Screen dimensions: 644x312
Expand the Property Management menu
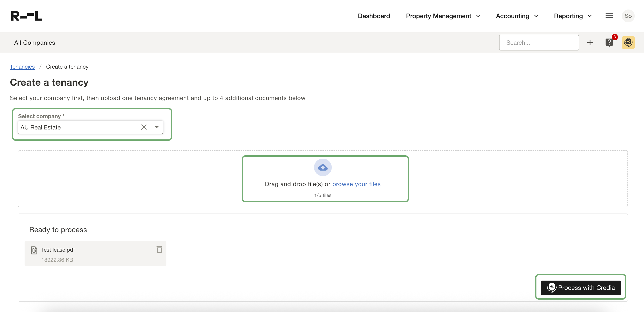click(443, 16)
